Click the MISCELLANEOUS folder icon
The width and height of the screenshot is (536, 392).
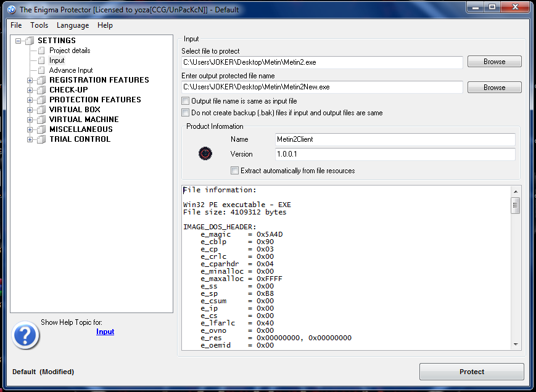point(41,130)
